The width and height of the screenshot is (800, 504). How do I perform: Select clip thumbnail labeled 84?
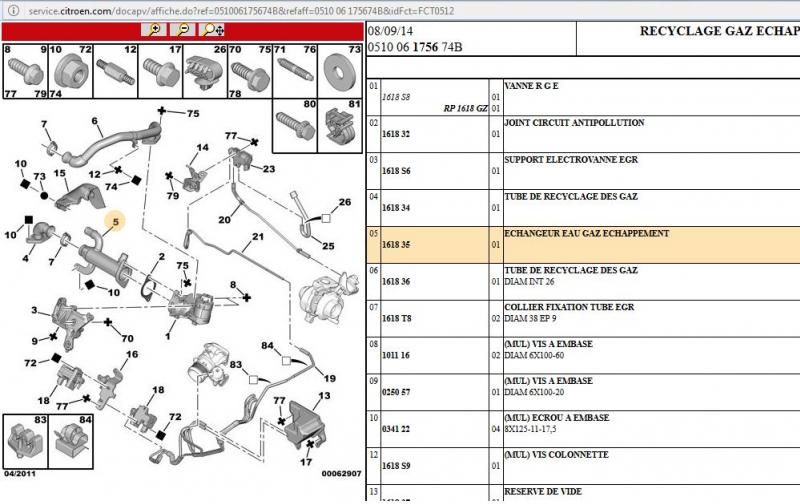[x=70, y=441]
